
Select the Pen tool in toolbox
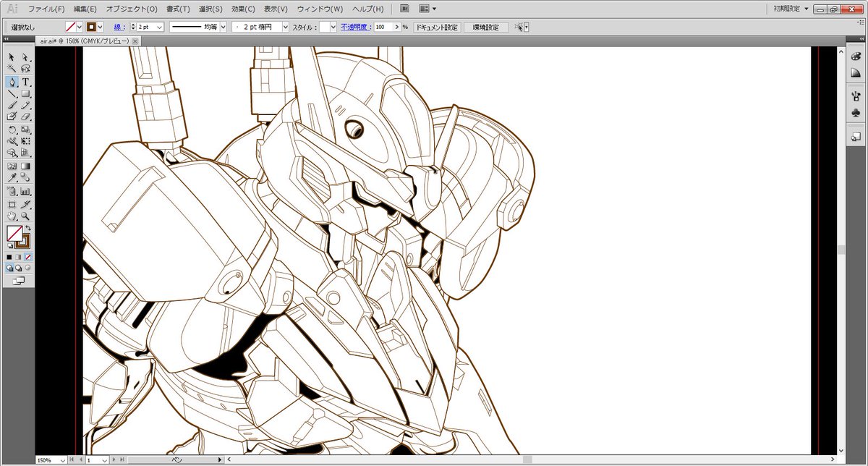pos(12,81)
